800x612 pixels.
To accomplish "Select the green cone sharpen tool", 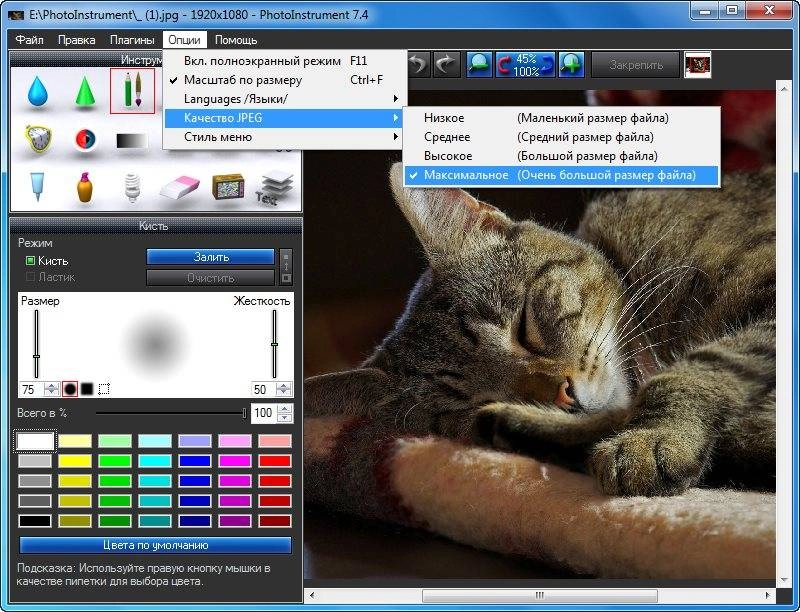I will pyautogui.click(x=85, y=91).
